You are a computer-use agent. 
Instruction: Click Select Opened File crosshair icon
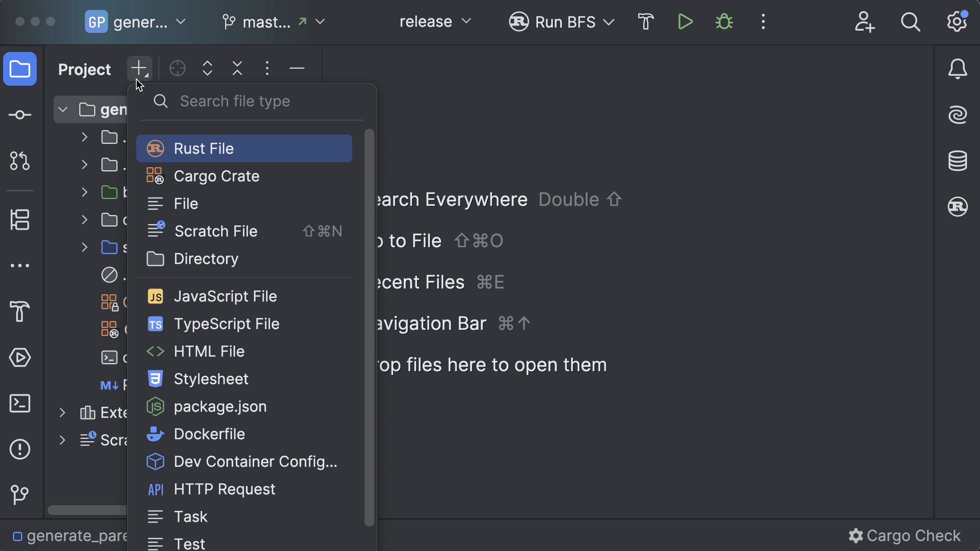point(178,69)
